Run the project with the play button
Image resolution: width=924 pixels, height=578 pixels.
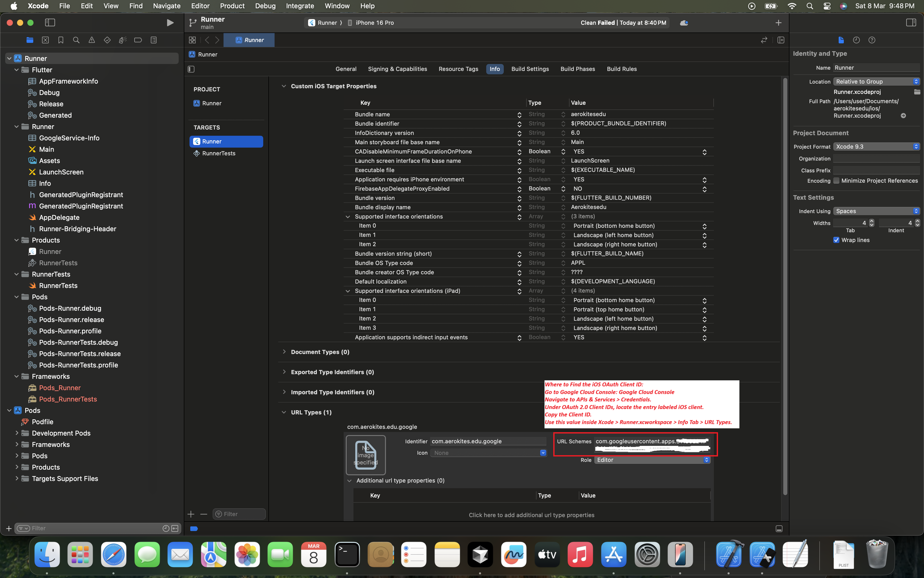click(x=170, y=23)
